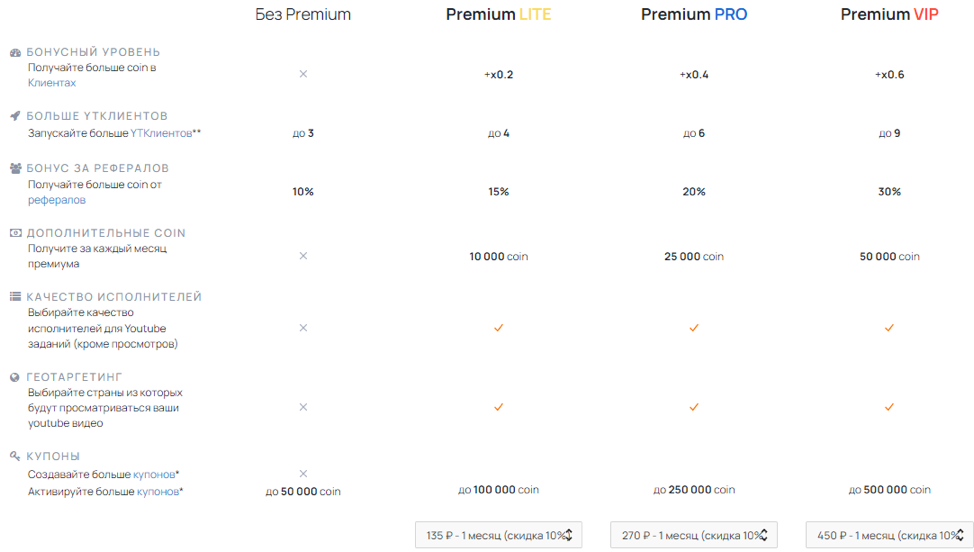Select the Premium PRO column heading
The image size is (974, 552).
[x=694, y=14]
